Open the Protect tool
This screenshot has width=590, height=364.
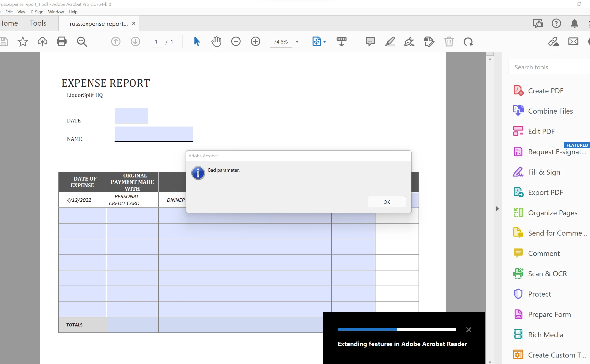click(539, 294)
